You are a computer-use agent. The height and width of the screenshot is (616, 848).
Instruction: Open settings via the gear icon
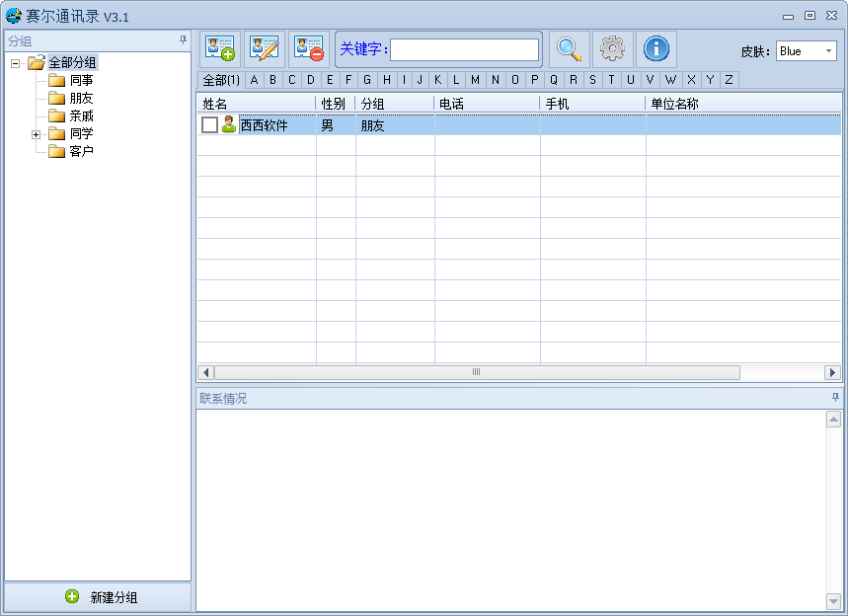611,48
